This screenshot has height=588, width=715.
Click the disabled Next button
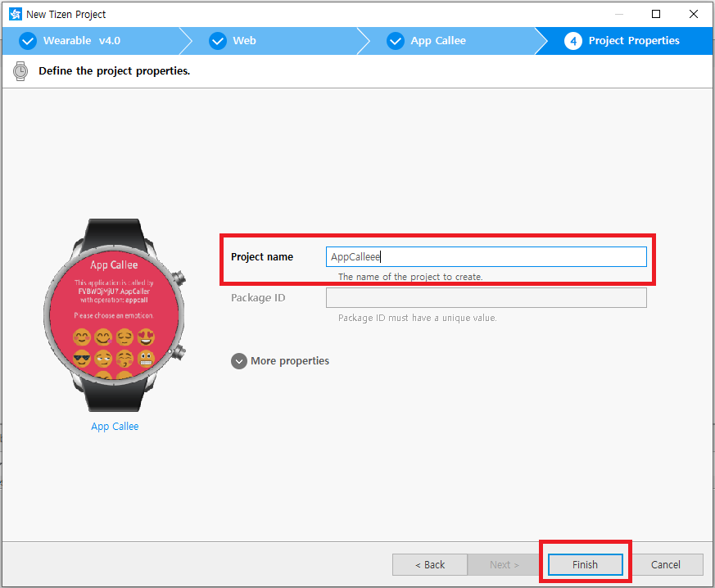pos(505,565)
